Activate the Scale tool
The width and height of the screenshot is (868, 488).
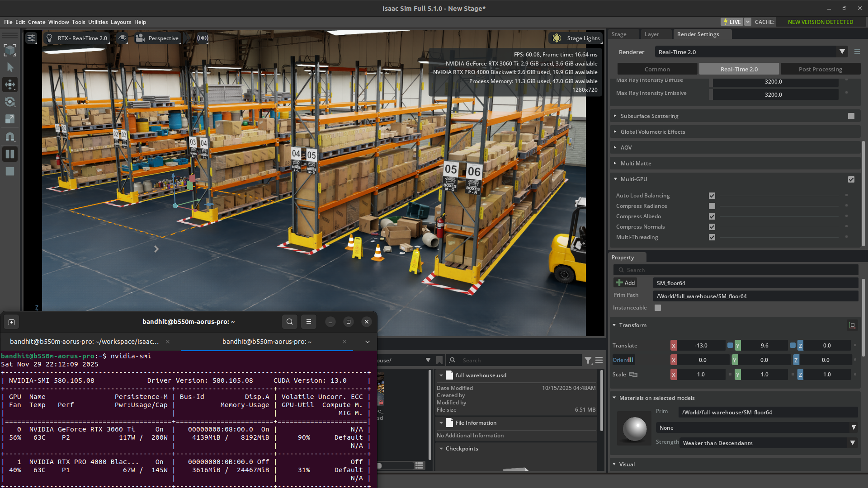[x=10, y=119]
